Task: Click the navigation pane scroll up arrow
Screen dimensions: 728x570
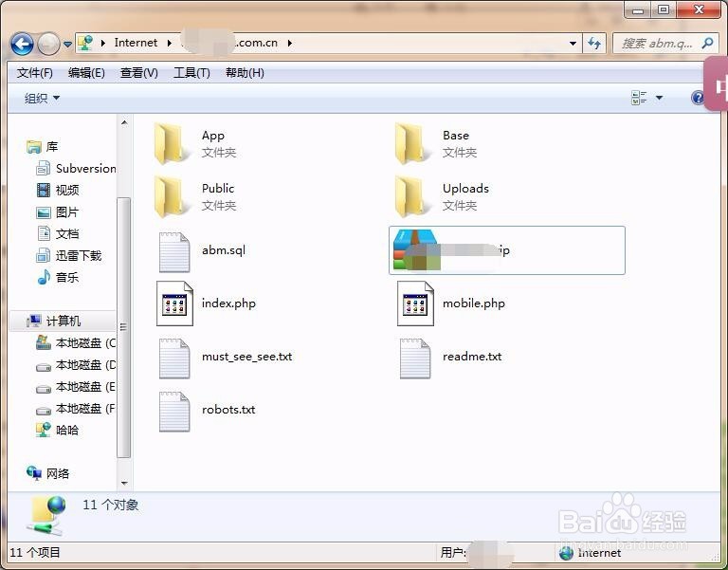Action: [124, 122]
